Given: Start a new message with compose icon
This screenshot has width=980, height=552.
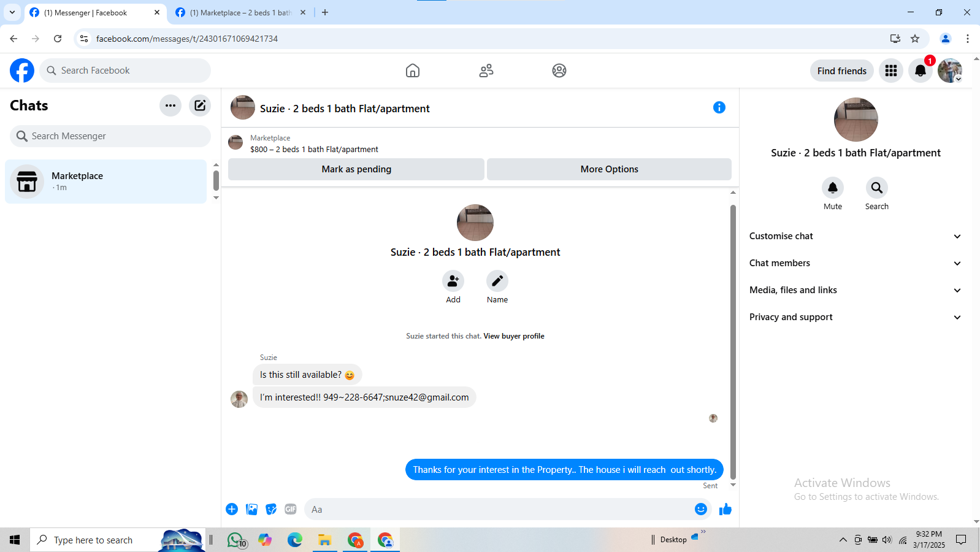Looking at the screenshot, I should coord(200,105).
